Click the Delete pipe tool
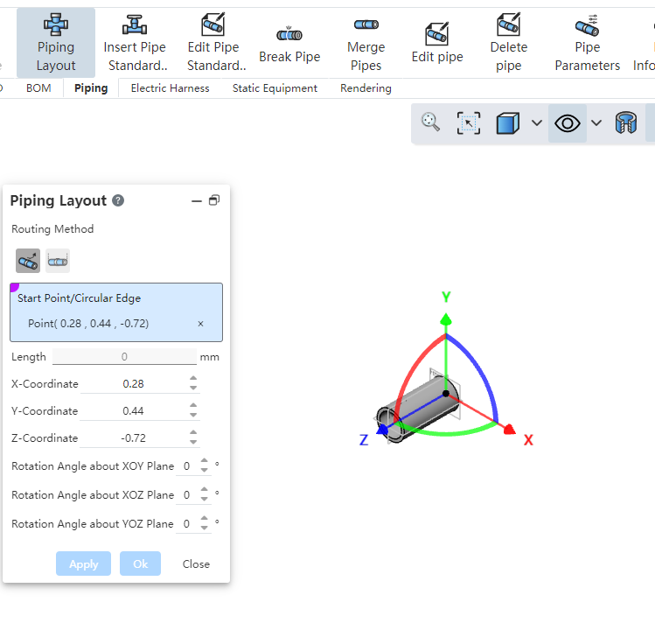 pyautogui.click(x=508, y=42)
